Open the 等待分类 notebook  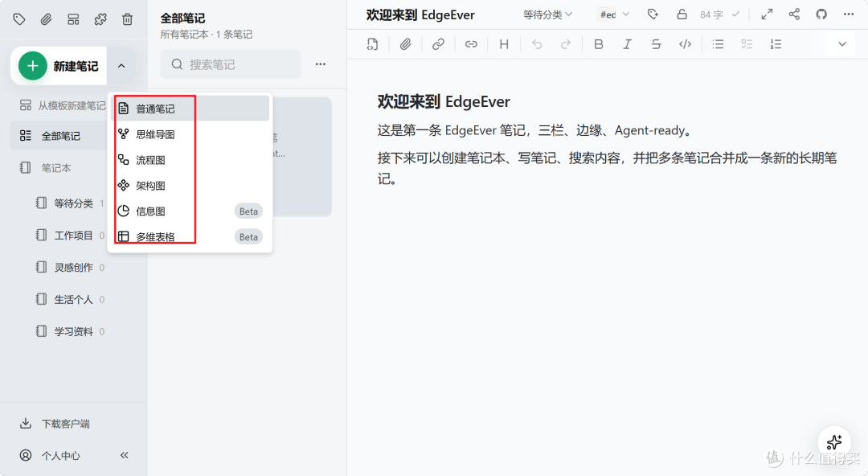(69, 203)
